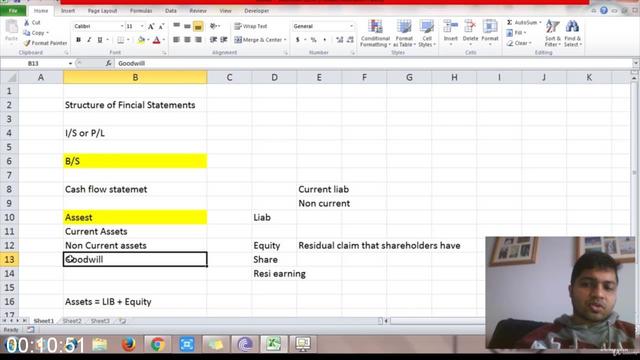Click Excel icon in taskbar
640x360 pixels.
tap(273, 344)
